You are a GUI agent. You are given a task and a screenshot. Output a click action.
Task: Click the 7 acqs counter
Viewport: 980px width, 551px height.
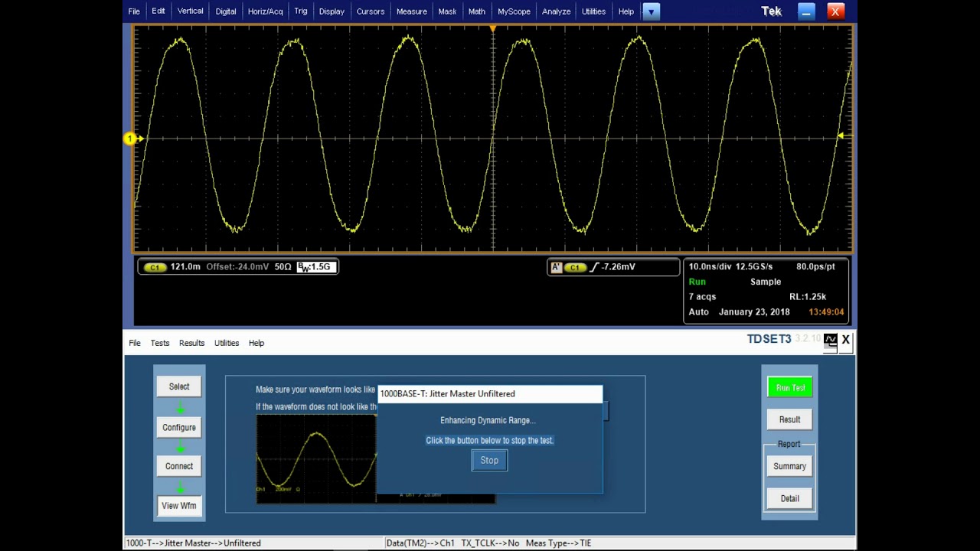click(703, 297)
